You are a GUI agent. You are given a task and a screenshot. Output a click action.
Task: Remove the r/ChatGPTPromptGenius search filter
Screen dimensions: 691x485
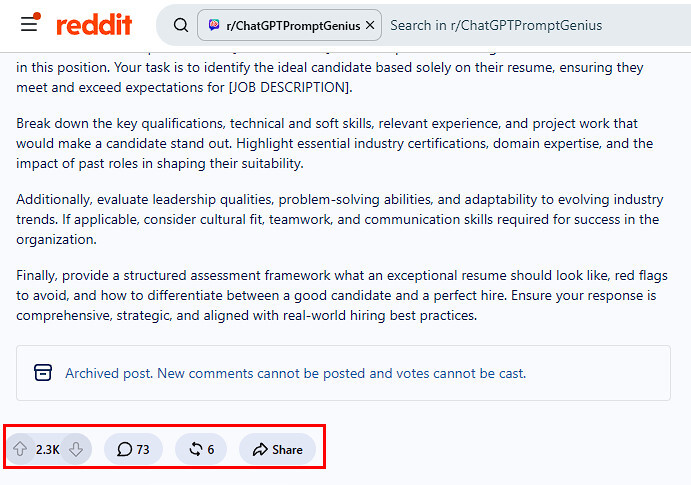[x=370, y=25]
